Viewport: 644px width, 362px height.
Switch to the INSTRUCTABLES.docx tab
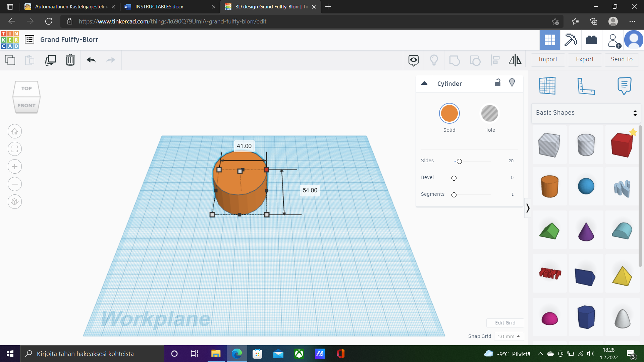click(x=159, y=7)
